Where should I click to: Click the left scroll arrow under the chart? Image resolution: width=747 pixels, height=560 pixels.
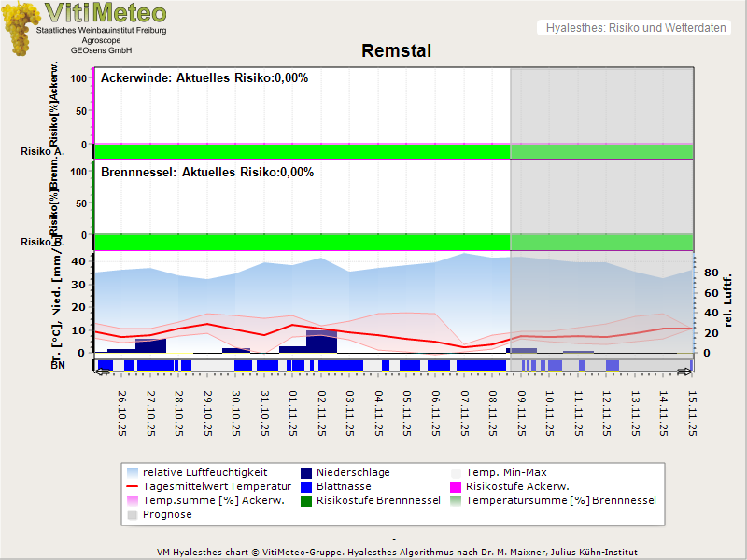[101, 372]
